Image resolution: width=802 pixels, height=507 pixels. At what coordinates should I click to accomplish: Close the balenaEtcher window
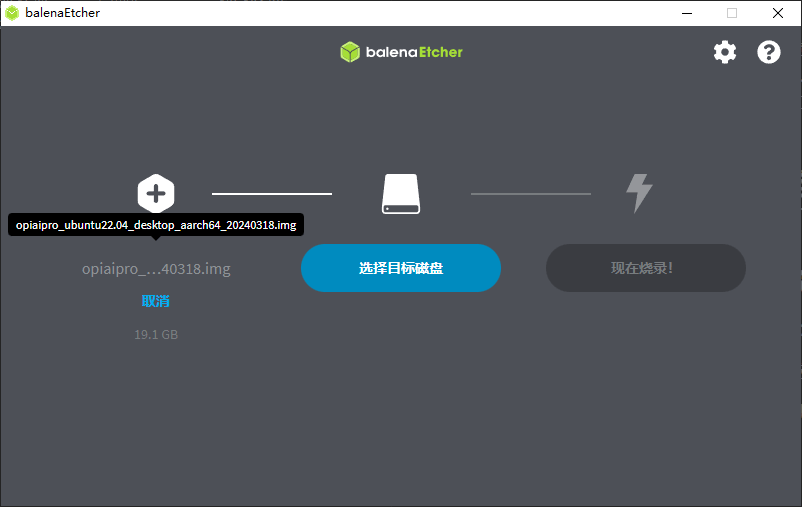777,13
